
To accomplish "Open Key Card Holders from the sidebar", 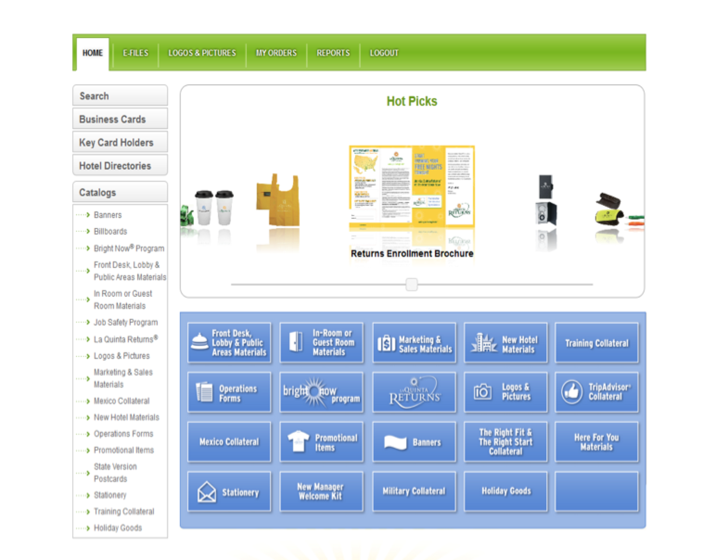I will point(120,142).
